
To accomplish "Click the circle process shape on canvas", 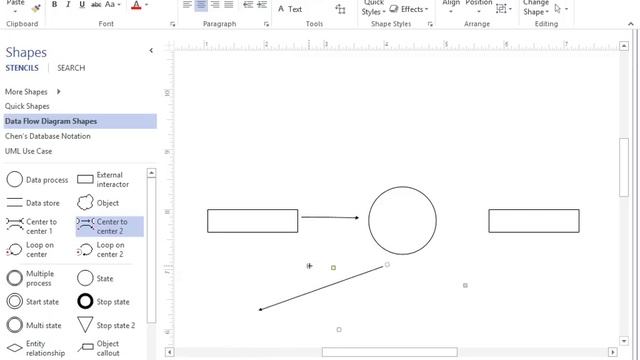I will click(x=402, y=220).
